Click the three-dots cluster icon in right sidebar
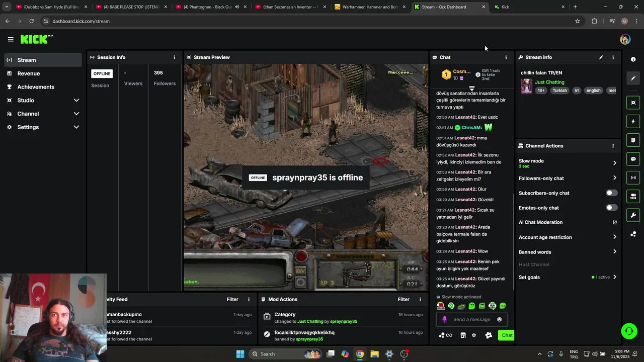This screenshot has width=644, height=362. pos(633,234)
